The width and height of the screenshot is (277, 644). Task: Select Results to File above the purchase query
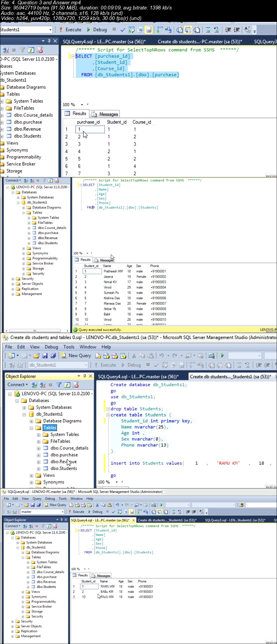[x=197, y=30]
